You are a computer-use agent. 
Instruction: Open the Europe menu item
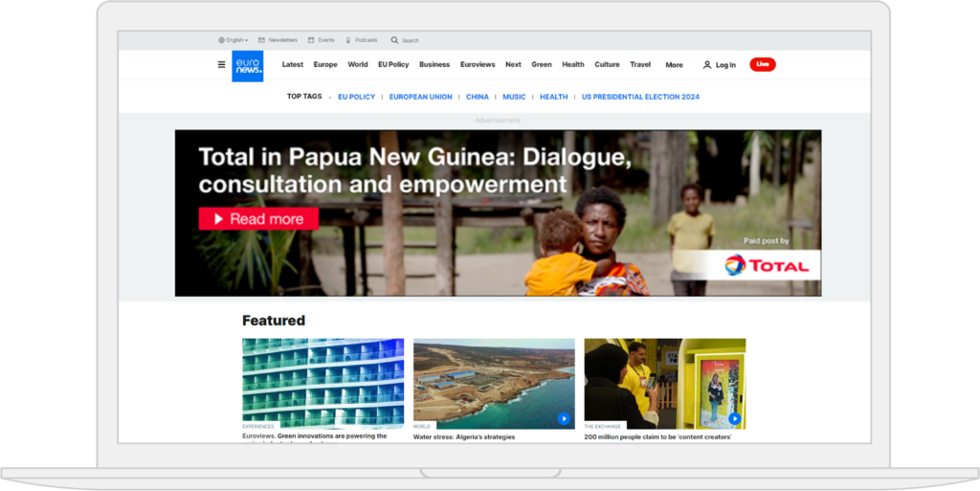coord(325,64)
